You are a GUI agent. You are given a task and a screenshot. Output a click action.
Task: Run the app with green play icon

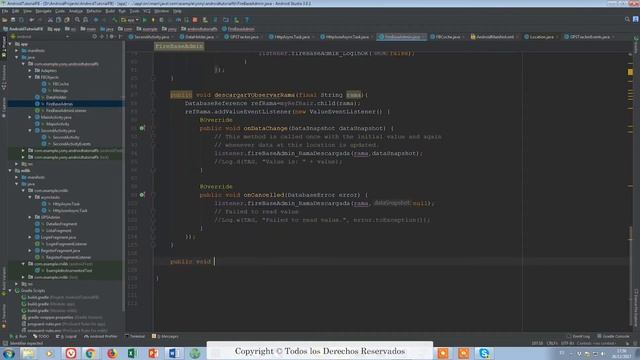coord(144,20)
